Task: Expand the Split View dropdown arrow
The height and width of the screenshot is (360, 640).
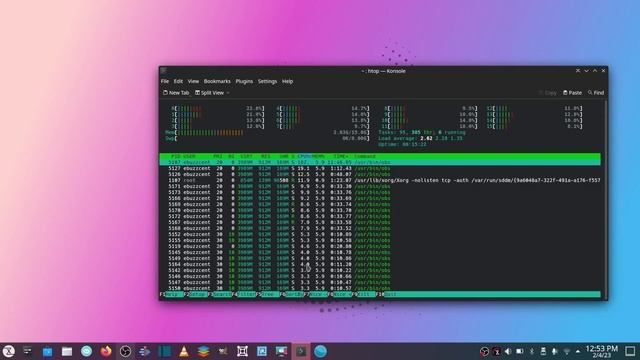Action: (228, 93)
